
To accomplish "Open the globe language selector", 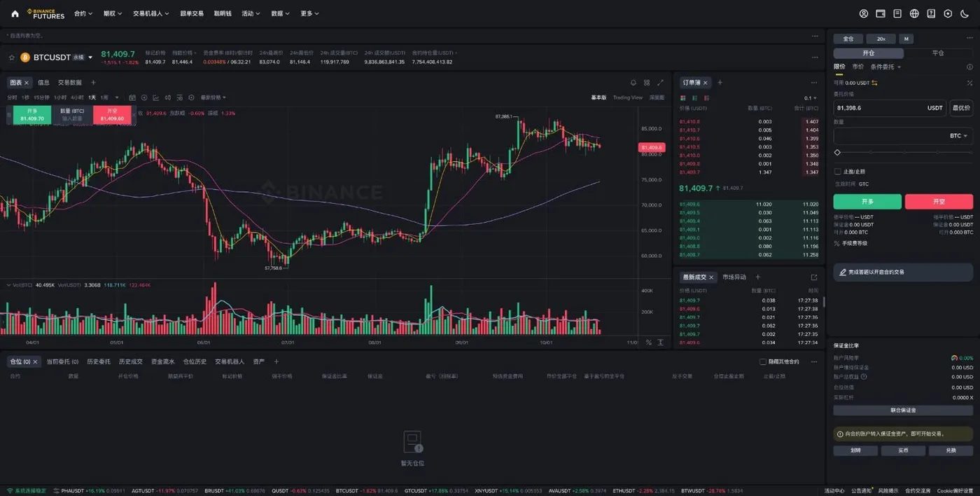I will click(x=914, y=13).
